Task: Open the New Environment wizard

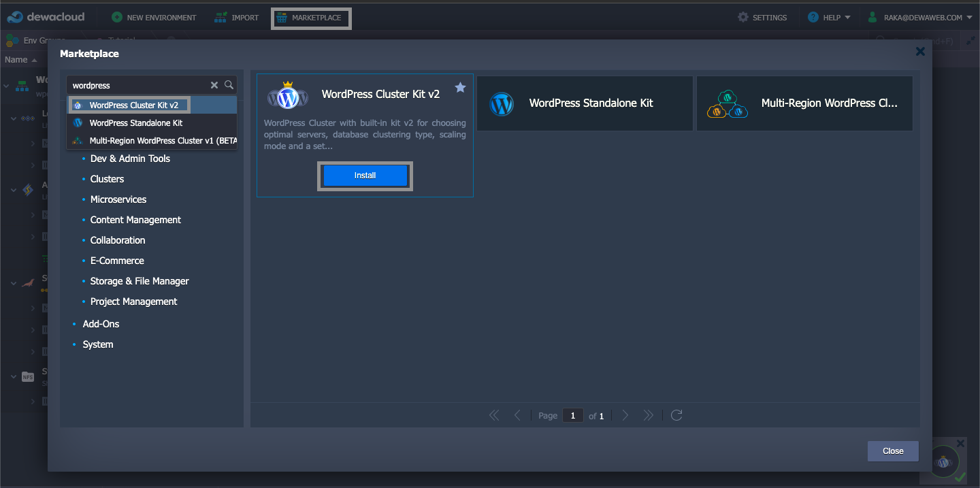Action: 154,18
